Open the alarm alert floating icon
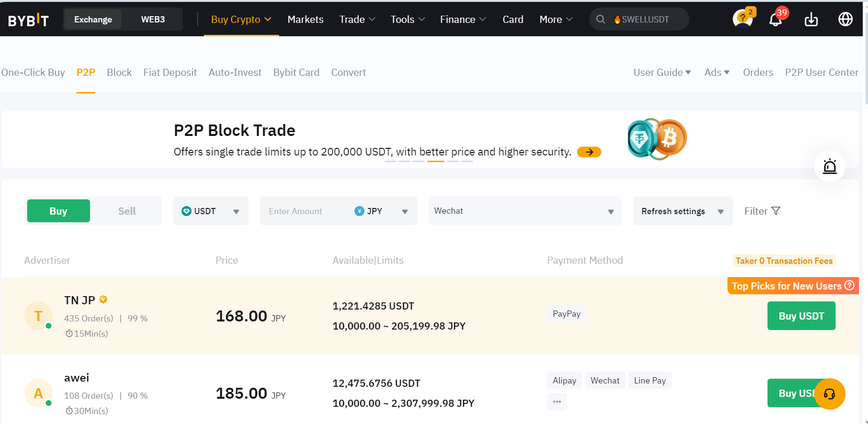The width and height of the screenshot is (868, 424). pos(829,166)
